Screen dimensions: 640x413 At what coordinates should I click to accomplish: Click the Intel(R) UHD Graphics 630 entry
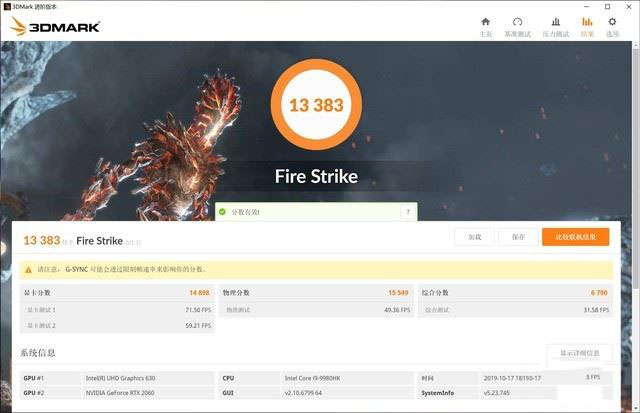pos(120,378)
